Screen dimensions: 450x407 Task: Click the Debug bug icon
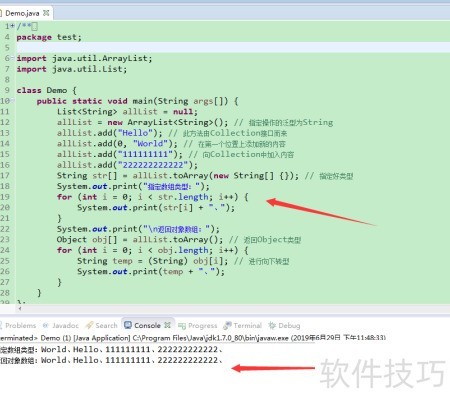(272, 325)
